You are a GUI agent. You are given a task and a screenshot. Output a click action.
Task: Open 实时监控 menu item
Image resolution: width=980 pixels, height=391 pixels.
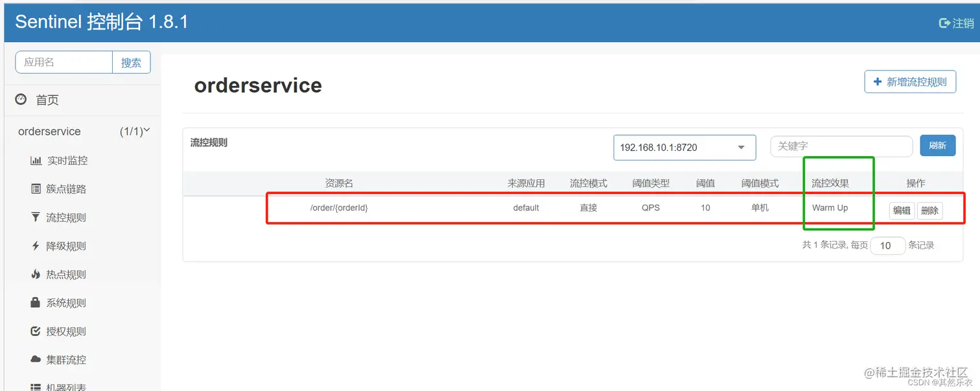pos(67,161)
